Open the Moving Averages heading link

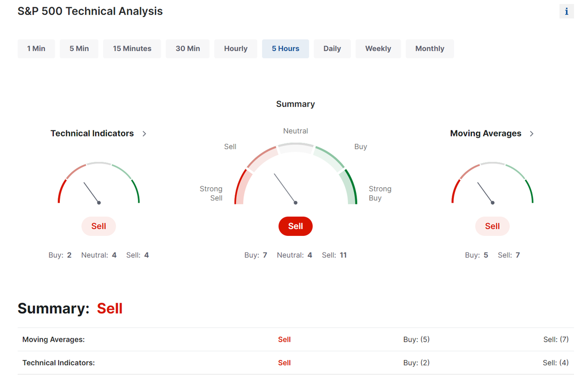(x=485, y=133)
